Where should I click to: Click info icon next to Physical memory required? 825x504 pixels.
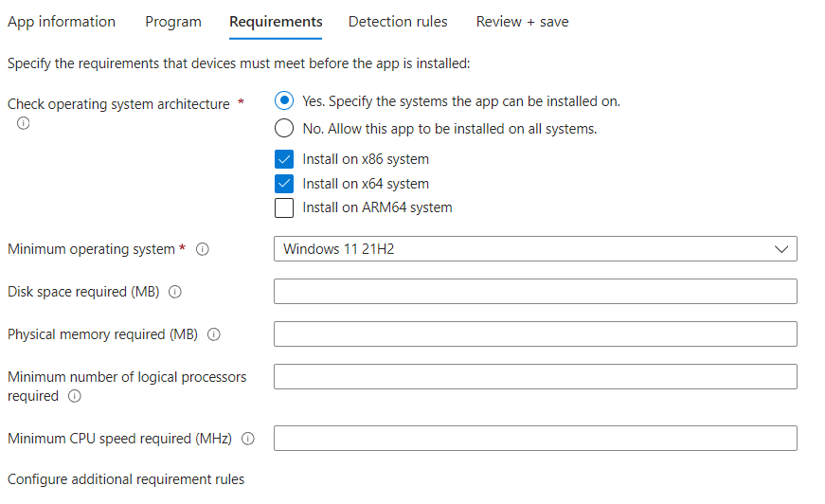tap(213, 334)
